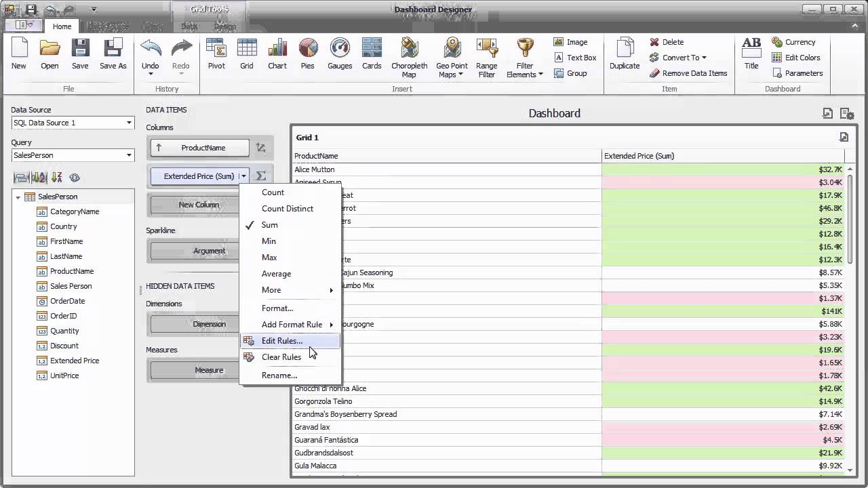Choose Average summary type
868x488 pixels.
click(x=290, y=274)
